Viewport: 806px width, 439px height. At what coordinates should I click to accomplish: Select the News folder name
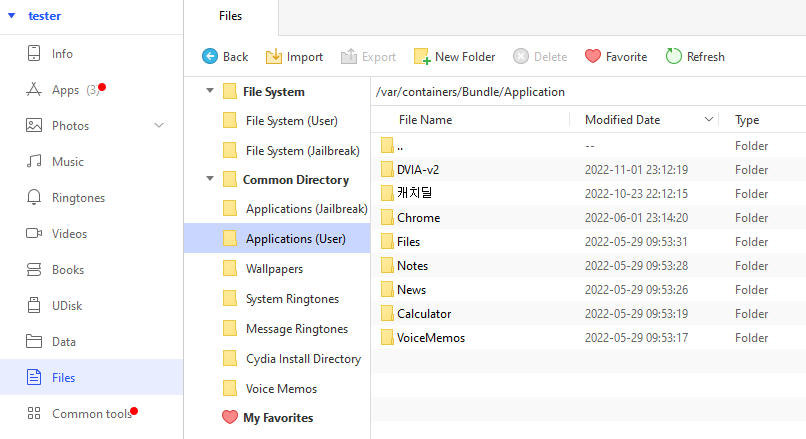[411, 289]
